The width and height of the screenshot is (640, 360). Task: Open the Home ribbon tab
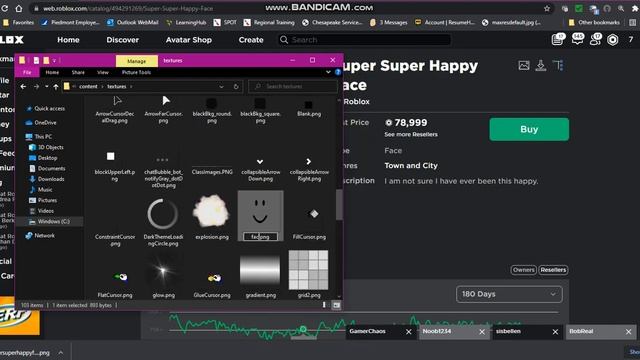click(x=52, y=72)
